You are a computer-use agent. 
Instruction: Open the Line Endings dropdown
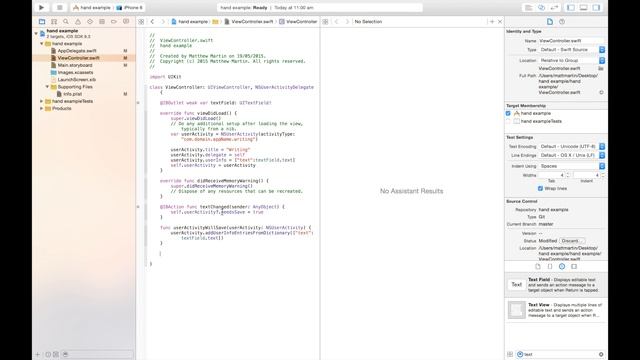572,156
